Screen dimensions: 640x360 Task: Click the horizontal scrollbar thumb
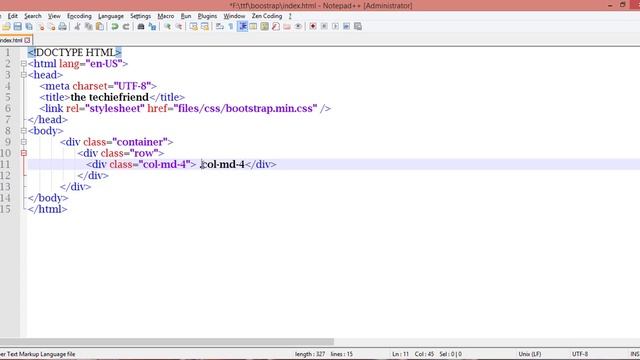point(167,342)
